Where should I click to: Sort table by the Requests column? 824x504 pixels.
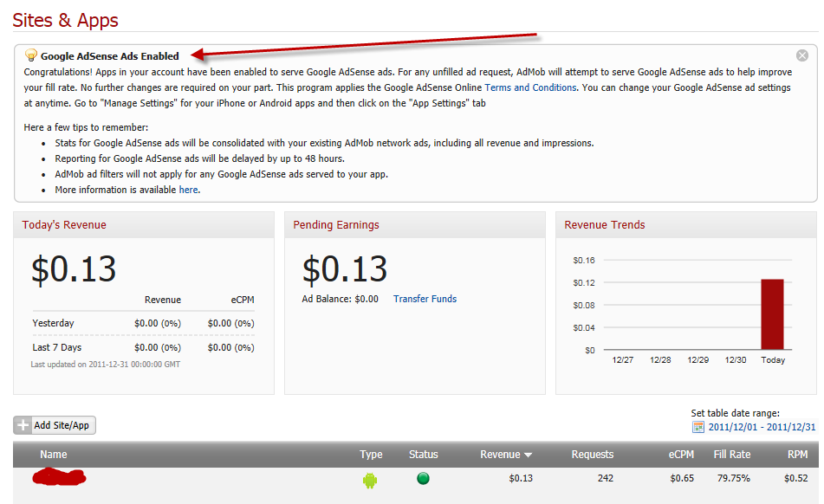tap(593, 455)
